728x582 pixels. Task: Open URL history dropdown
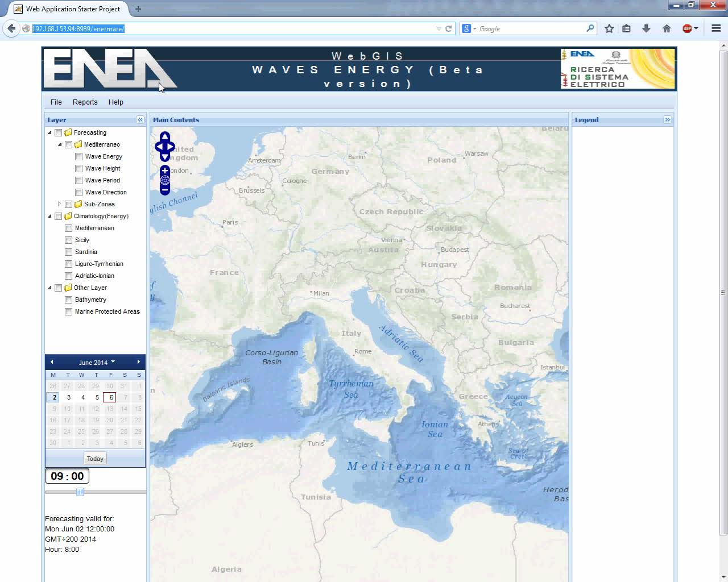click(x=439, y=28)
